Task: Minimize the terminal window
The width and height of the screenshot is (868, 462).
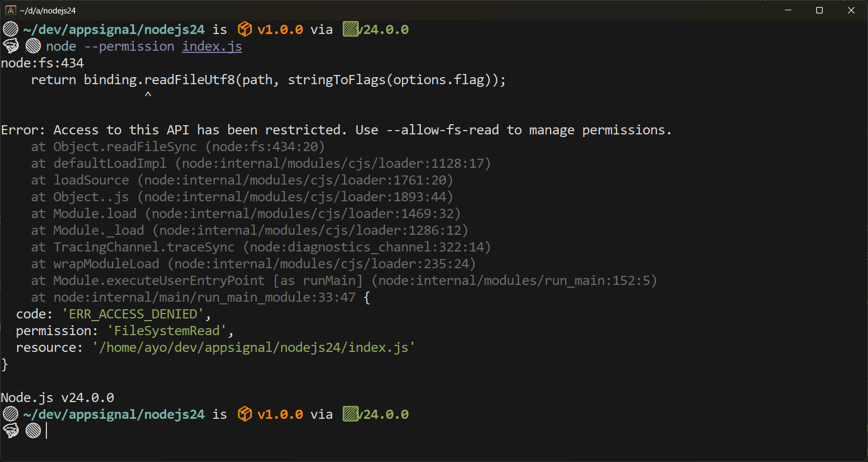Action: coord(788,10)
